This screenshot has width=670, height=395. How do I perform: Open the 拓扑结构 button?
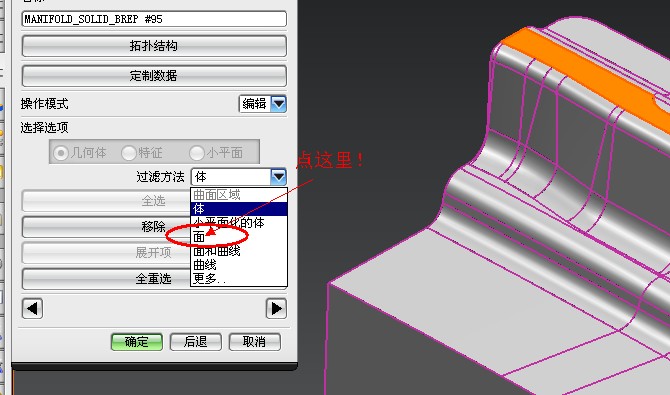[154, 46]
